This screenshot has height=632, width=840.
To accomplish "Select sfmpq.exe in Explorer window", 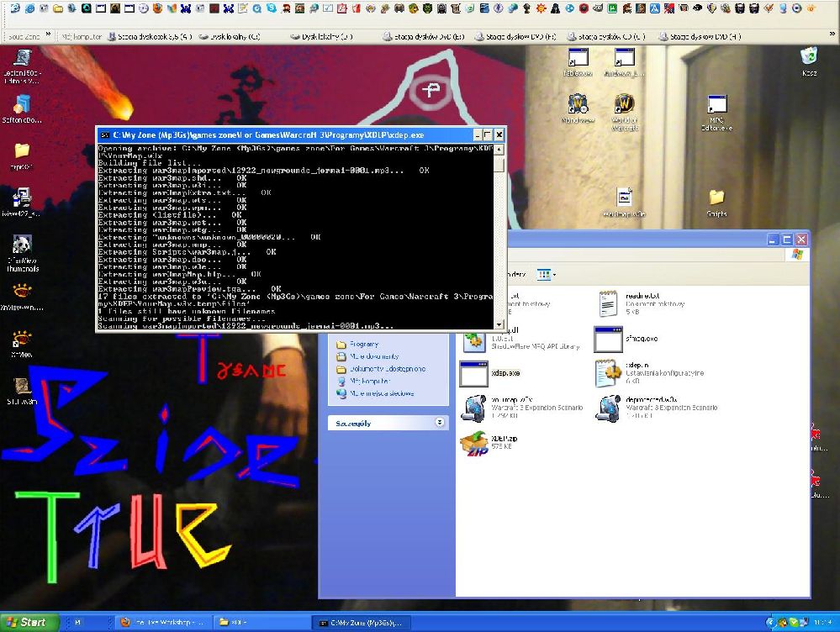I will point(626,339).
